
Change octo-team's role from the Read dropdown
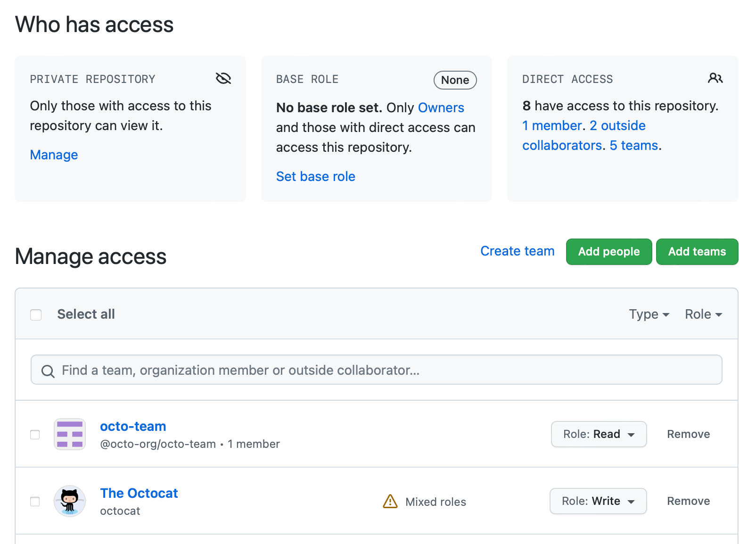599,434
